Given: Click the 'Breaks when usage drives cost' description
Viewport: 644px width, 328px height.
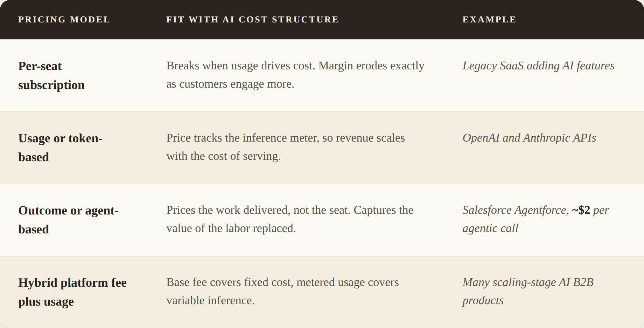Looking at the screenshot, I should (x=295, y=75).
